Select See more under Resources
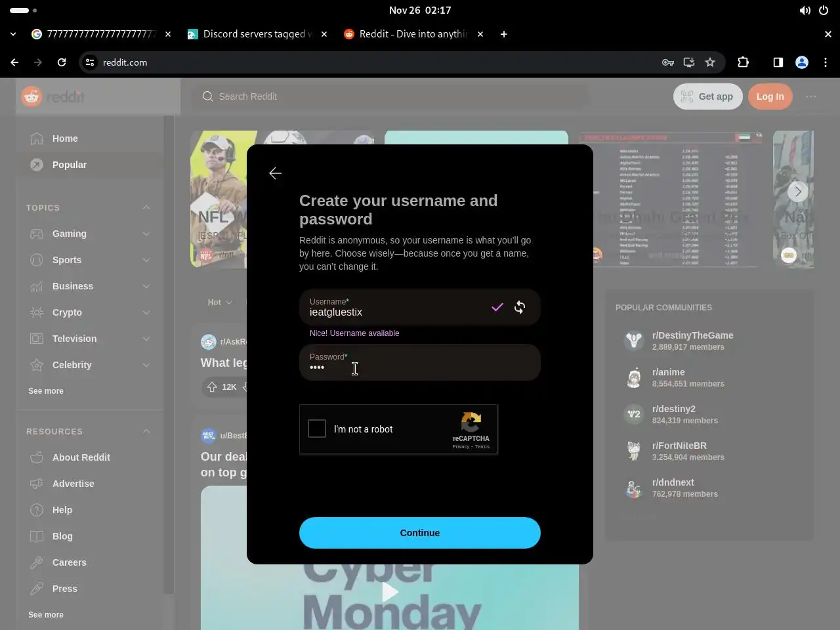Screen dimensions: 840x630 46,615
